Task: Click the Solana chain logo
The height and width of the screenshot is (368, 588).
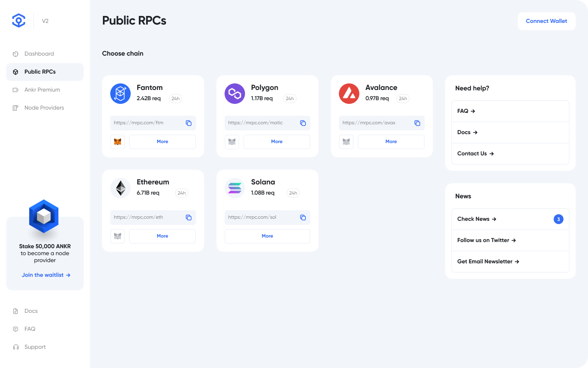Action: coord(235,188)
